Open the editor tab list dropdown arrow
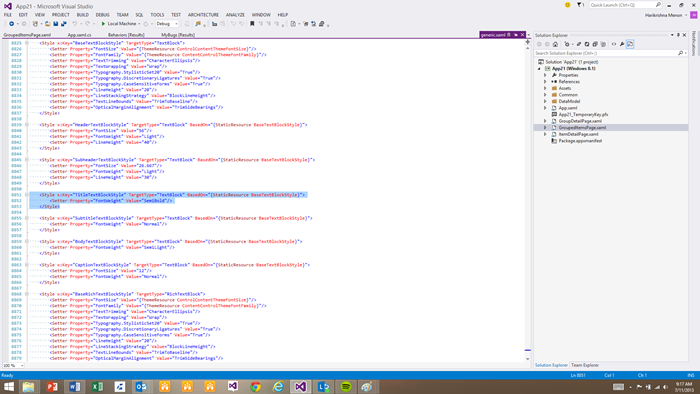 coord(529,35)
